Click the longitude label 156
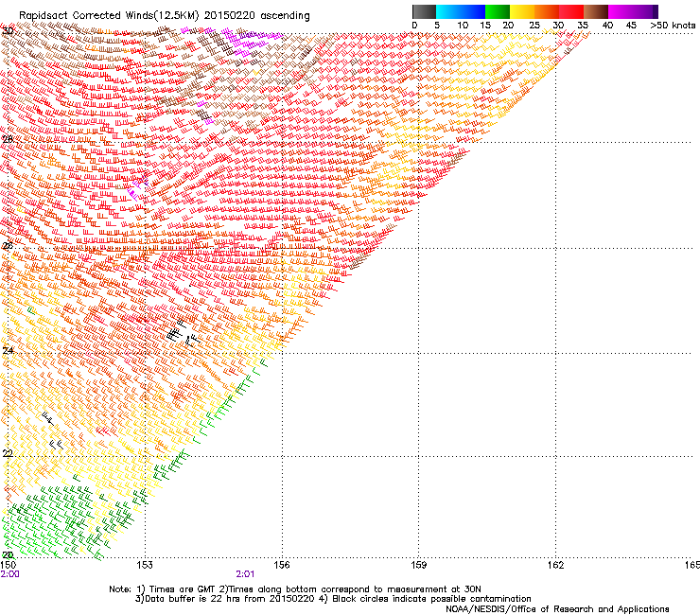700x615 pixels. [282, 566]
